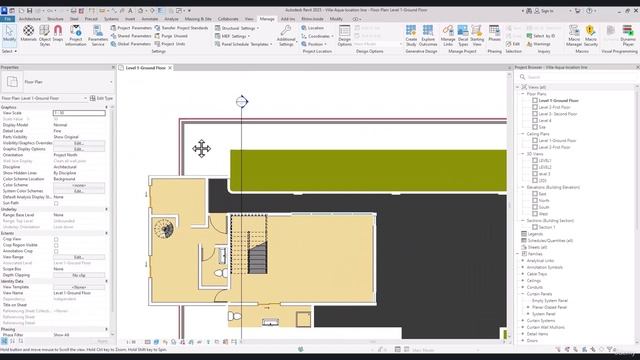This screenshot has width=640, height=360.
Task: Open Project Units
Action: point(170,44)
